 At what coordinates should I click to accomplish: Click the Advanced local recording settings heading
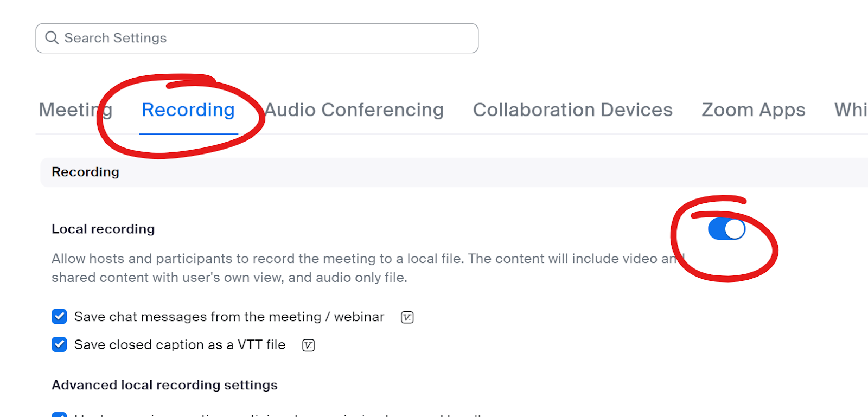[x=164, y=385]
